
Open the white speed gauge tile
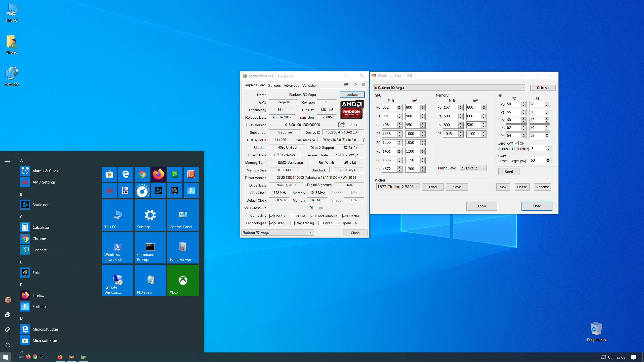click(142, 191)
